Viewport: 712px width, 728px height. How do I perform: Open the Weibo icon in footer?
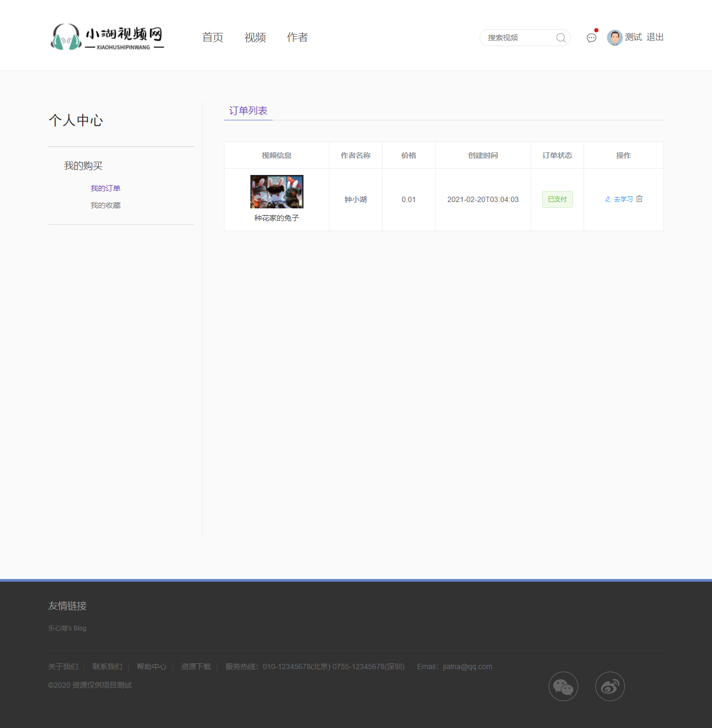click(x=610, y=687)
